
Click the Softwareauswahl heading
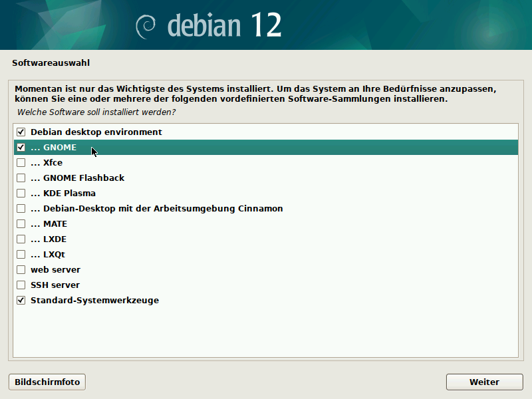coord(51,63)
